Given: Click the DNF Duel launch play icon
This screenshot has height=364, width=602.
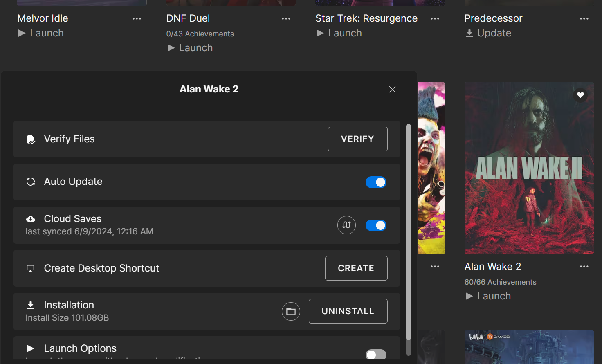Looking at the screenshot, I should pyautogui.click(x=171, y=48).
